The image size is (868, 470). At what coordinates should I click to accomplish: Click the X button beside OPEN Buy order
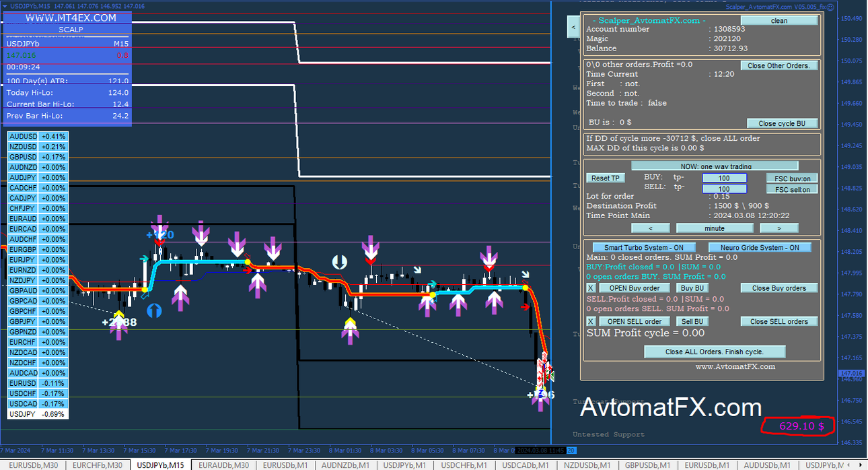tap(591, 288)
